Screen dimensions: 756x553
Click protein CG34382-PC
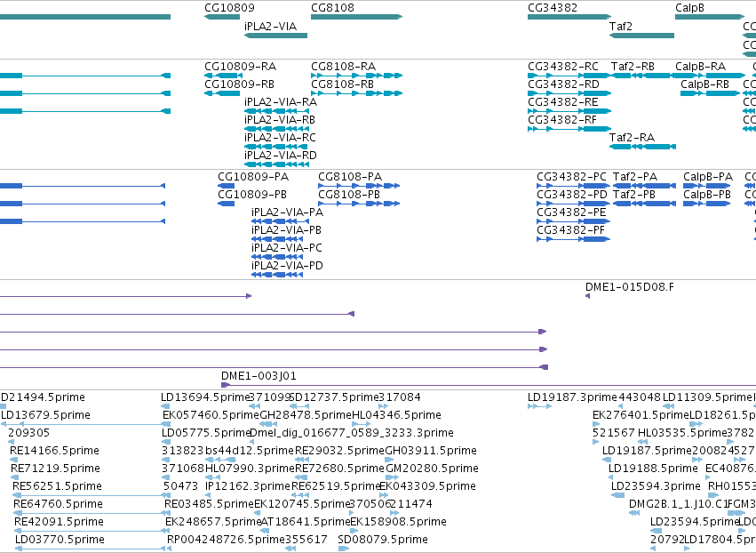click(x=573, y=186)
